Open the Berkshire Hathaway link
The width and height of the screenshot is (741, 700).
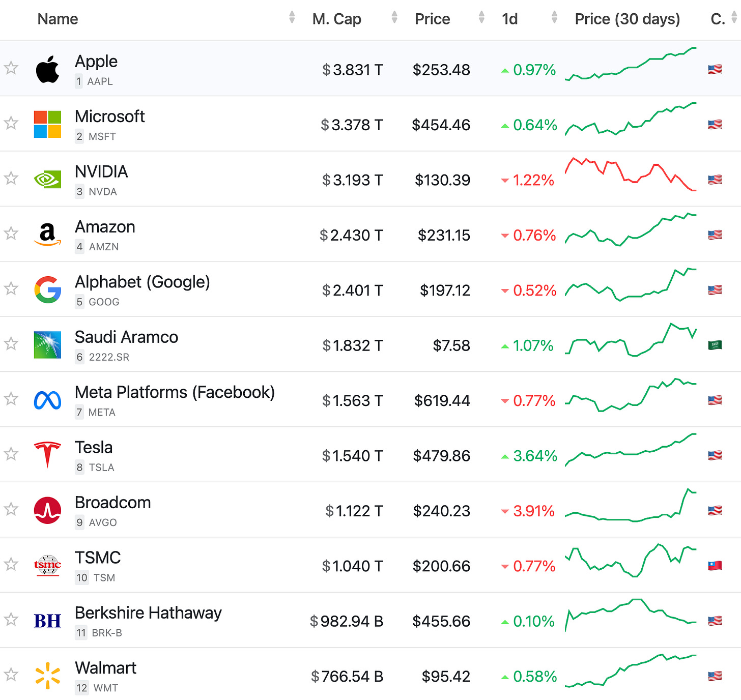pyautogui.click(x=148, y=613)
